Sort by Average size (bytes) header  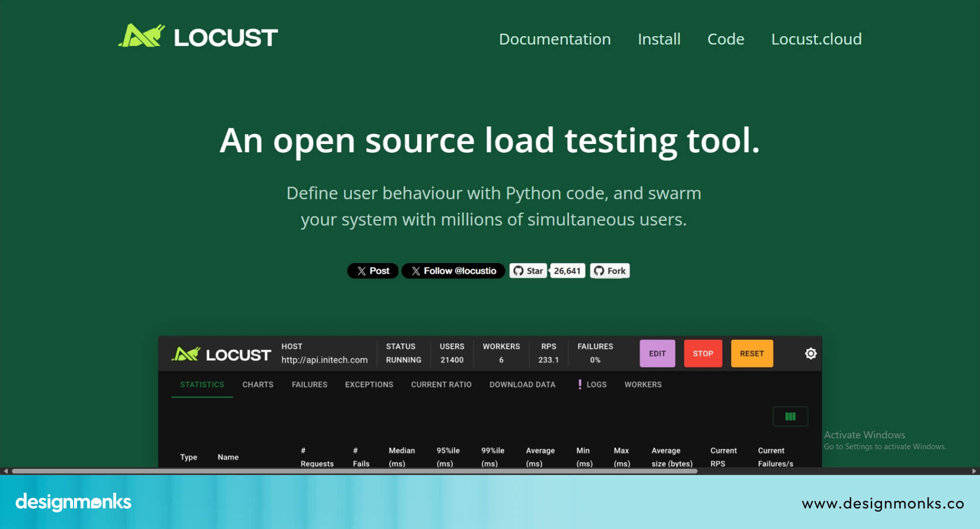click(672, 457)
